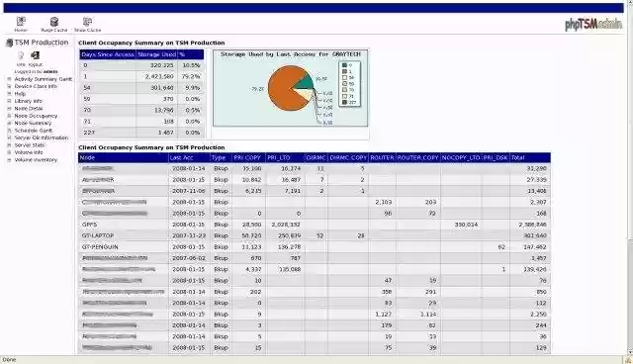Open Node Occupancy link

point(36,116)
